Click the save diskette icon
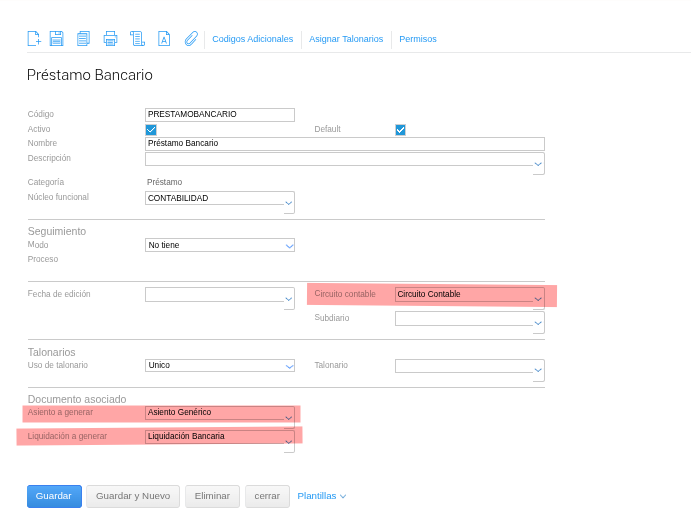 [x=57, y=39]
